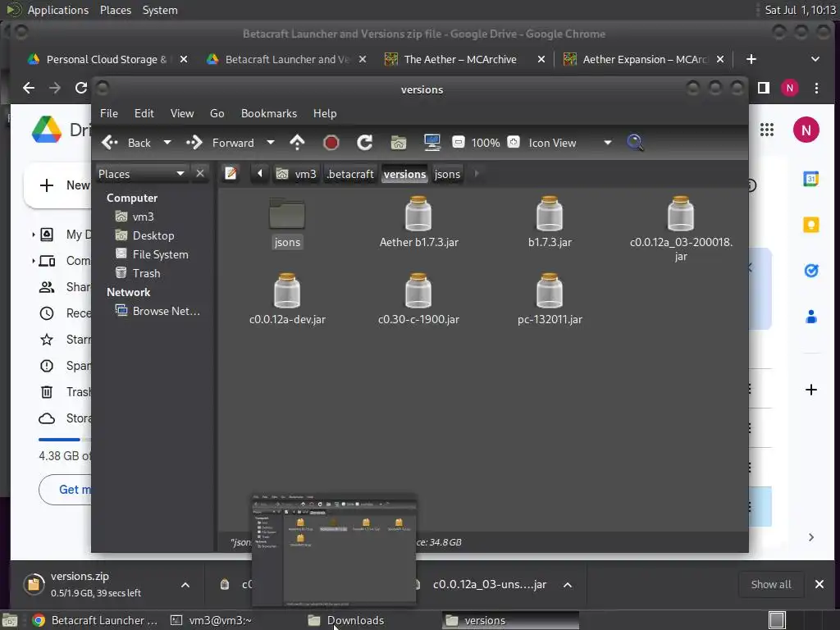
Task: Switch to The Aether – MCArchive tab
Action: 459,59
